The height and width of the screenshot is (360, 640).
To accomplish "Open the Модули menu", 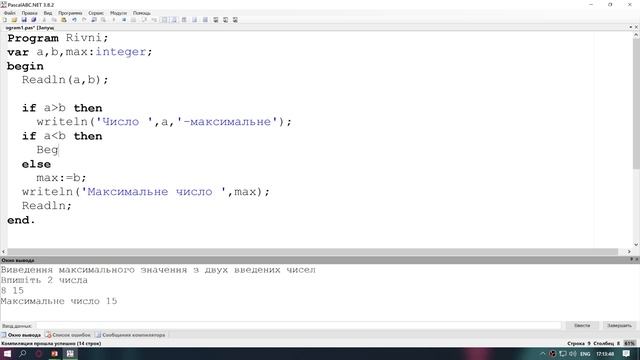I will pos(118,13).
